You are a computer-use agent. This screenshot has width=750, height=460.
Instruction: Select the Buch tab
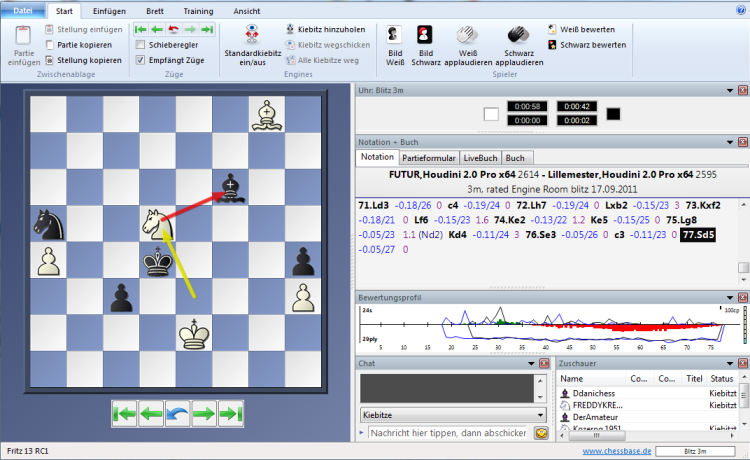(x=515, y=158)
